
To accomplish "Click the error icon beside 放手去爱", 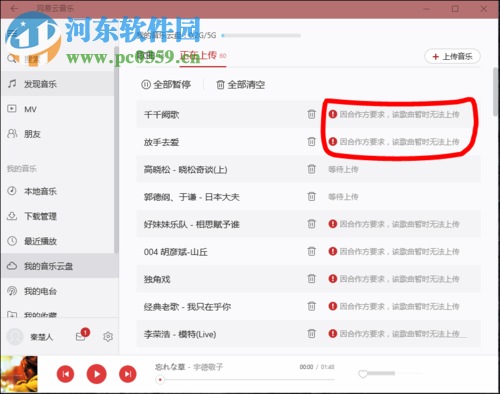I will (x=333, y=142).
